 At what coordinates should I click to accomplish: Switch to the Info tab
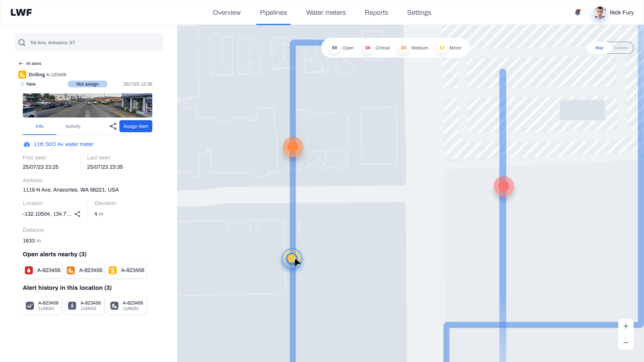(40, 126)
